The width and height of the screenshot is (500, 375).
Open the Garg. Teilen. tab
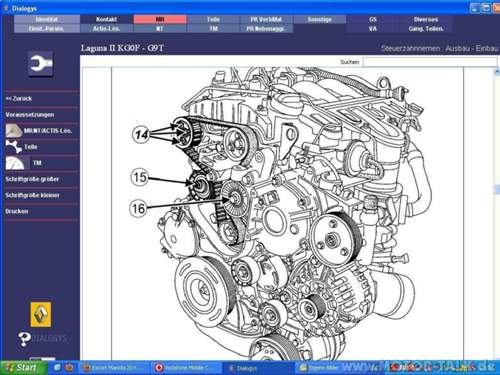coord(426,29)
